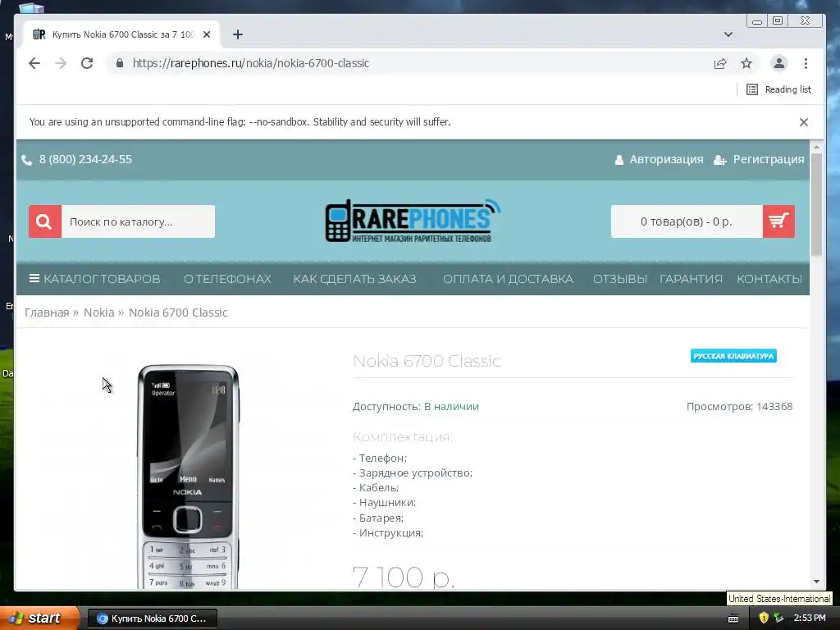Viewport: 840px width, 630px height.
Task: Open ОПЛАТА И ДОСТАВКА menu item
Action: pyautogui.click(x=508, y=279)
